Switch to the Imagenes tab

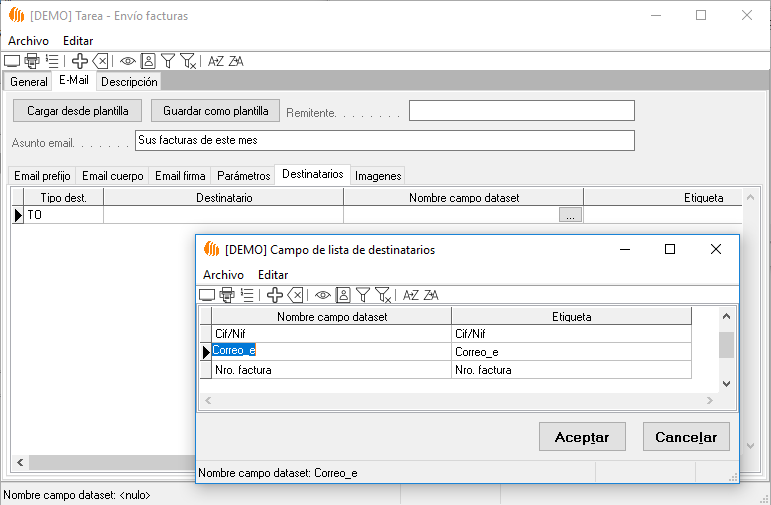378,176
